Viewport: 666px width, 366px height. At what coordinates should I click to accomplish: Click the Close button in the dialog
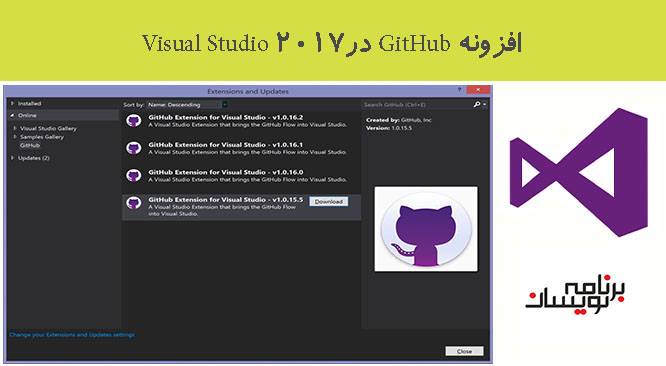tap(464, 351)
